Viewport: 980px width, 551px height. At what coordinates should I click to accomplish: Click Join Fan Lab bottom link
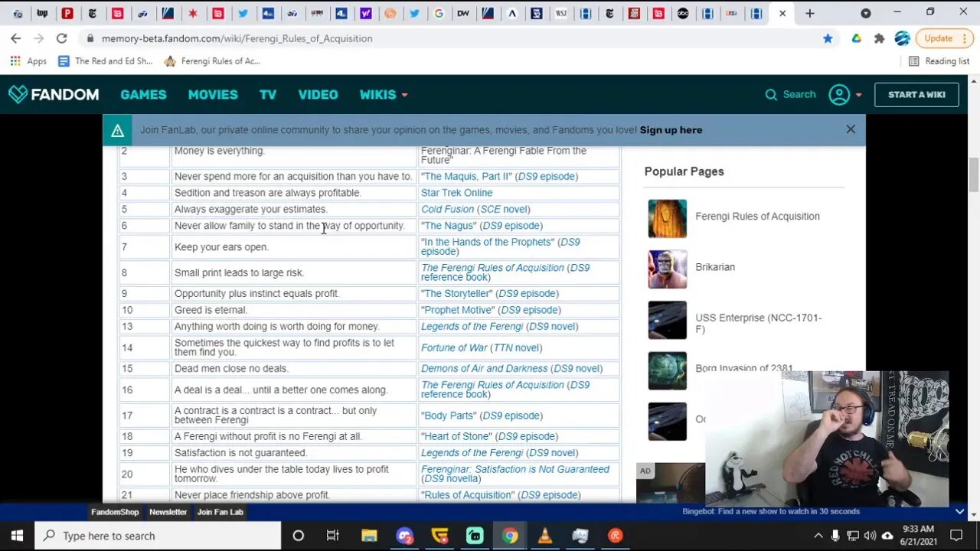(220, 512)
